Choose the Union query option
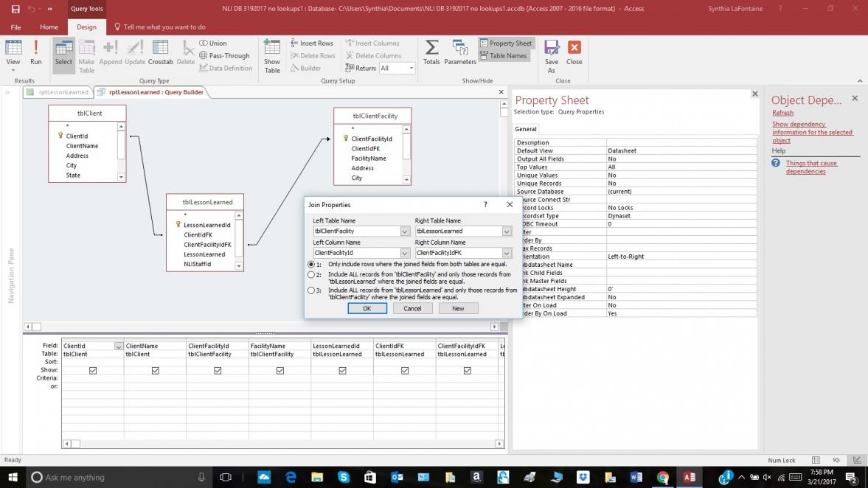Viewport: 868px width, 488px height. pos(213,43)
